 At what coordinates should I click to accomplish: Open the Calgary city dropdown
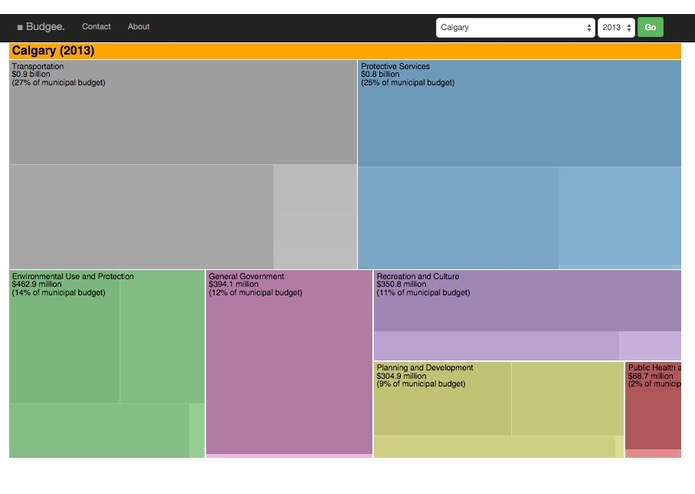click(x=515, y=27)
